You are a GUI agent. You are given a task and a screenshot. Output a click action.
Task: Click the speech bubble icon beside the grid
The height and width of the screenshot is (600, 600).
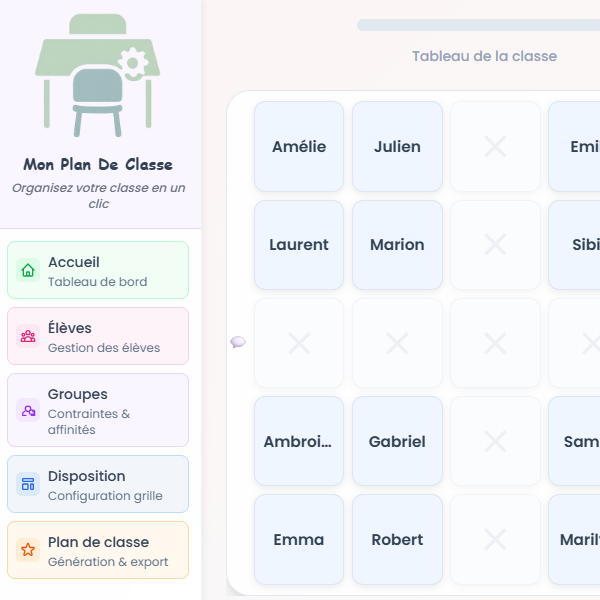[x=238, y=342]
